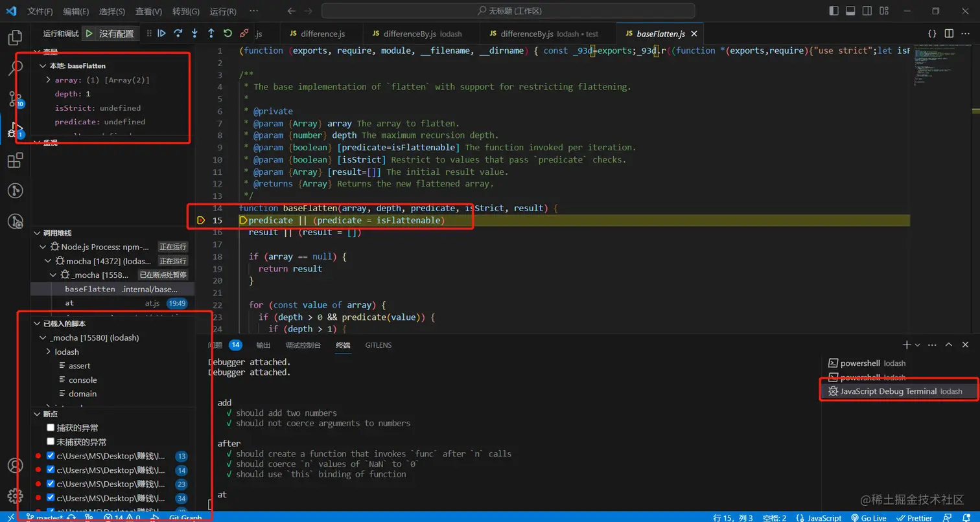Uncheck the breakpoint at line 13

point(51,456)
